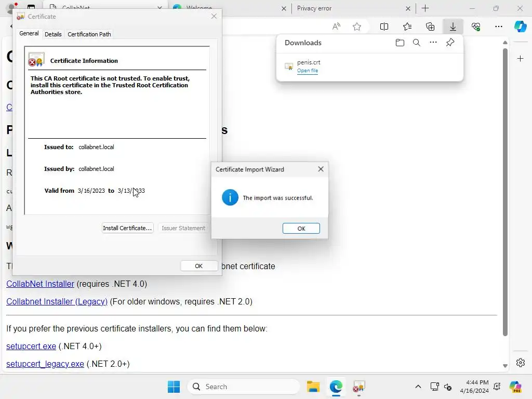Image resolution: width=532 pixels, height=399 pixels.
Task: Open Edge Settings and more menu
Action: 498,26
